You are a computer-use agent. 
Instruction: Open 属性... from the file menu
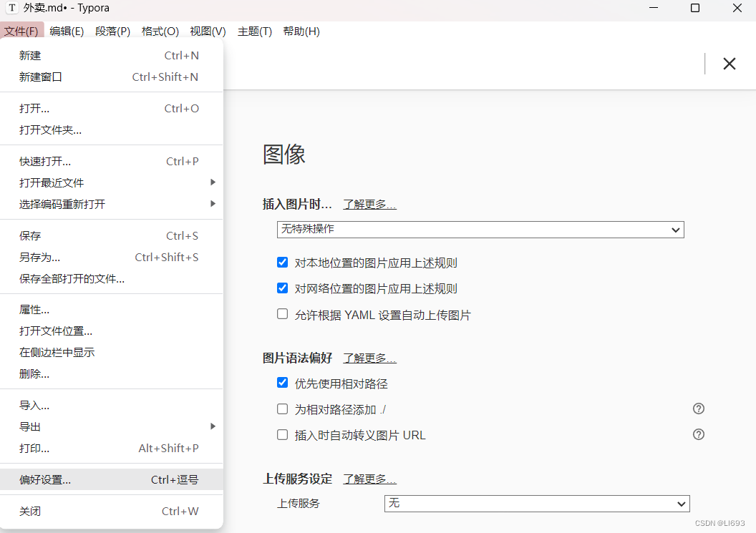click(112, 309)
